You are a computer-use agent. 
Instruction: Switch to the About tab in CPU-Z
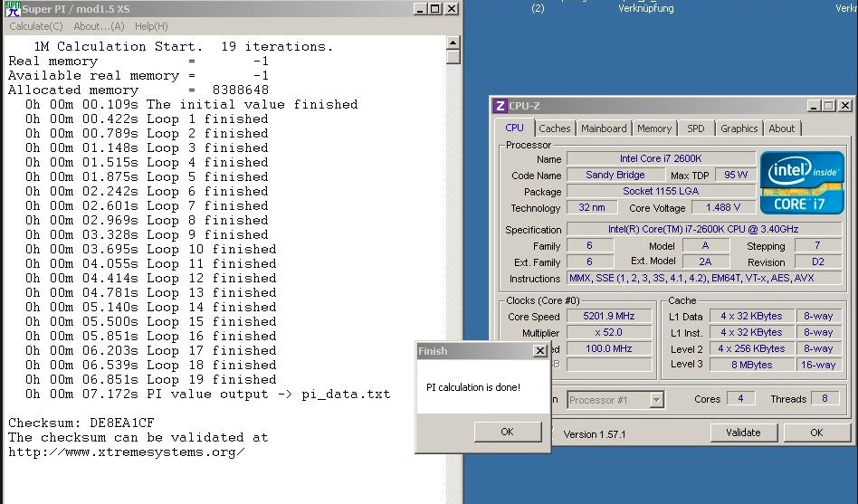coord(781,128)
